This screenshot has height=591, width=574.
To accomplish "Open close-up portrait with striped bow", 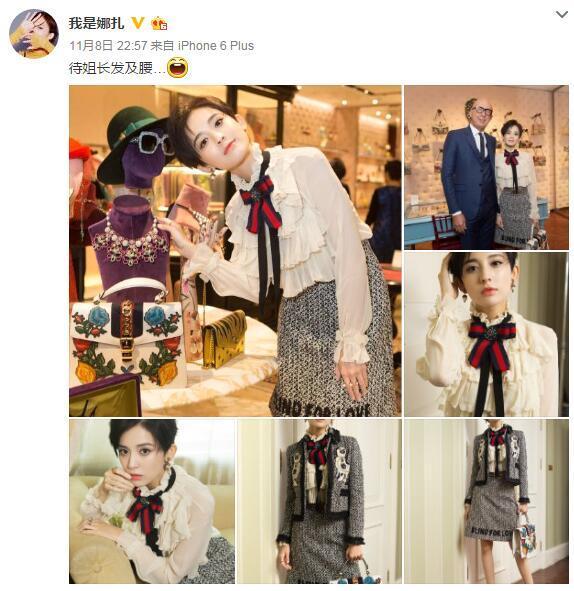I will (486, 334).
